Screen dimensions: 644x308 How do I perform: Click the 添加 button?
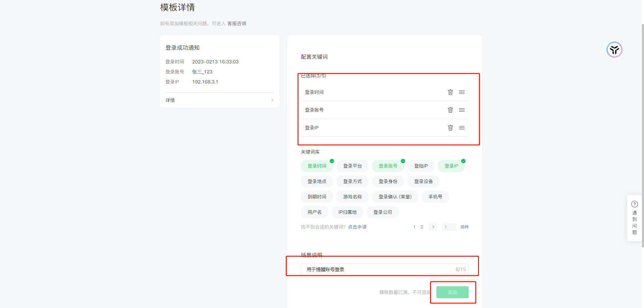[452, 292]
